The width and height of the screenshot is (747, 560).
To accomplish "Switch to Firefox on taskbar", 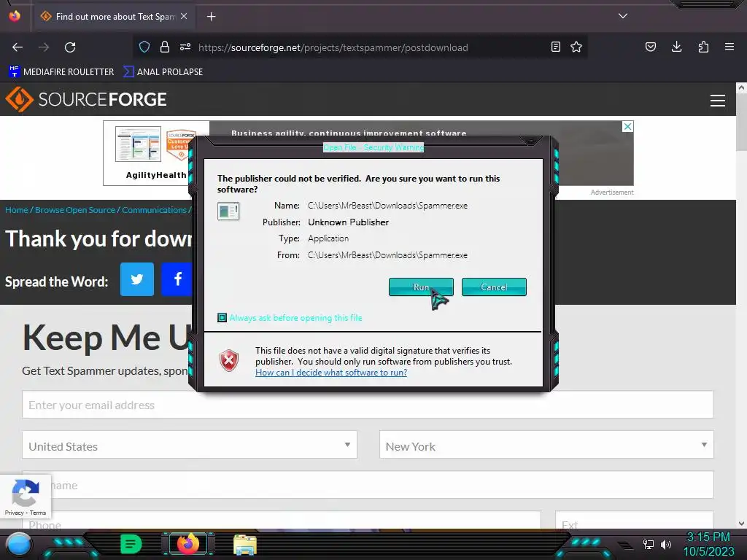I will (x=188, y=544).
